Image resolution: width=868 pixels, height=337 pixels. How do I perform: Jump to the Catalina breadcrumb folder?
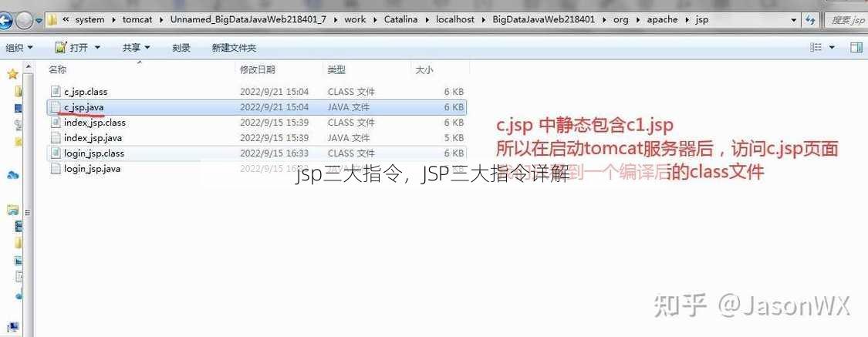click(x=401, y=19)
